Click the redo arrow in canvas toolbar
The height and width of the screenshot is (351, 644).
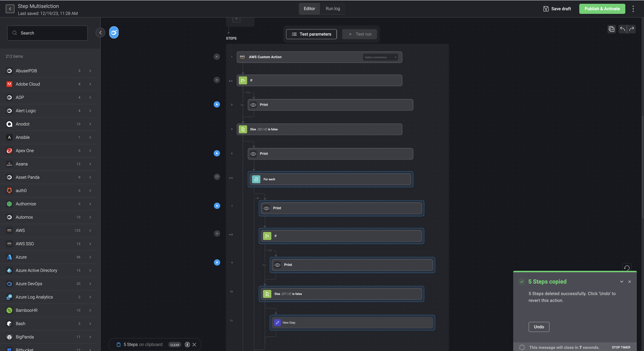point(631,29)
